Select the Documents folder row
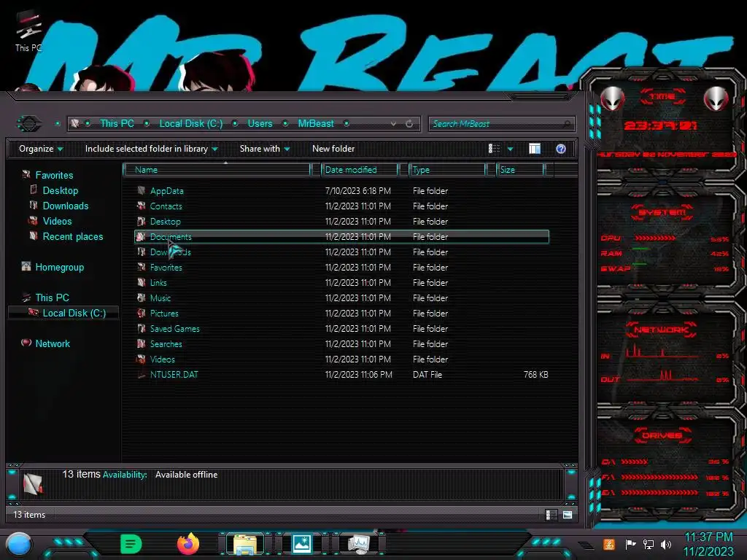The height and width of the screenshot is (560, 747). pos(341,237)
